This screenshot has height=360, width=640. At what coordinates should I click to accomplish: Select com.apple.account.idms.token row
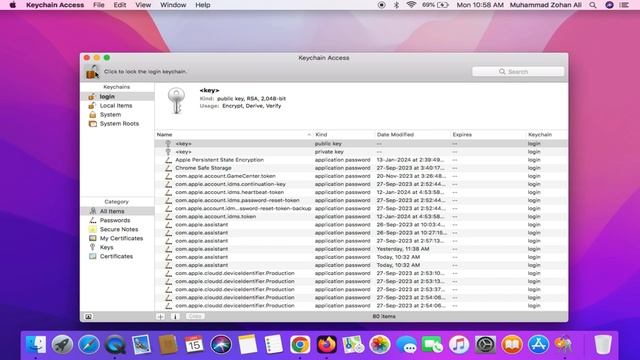[x=361, y=216]
